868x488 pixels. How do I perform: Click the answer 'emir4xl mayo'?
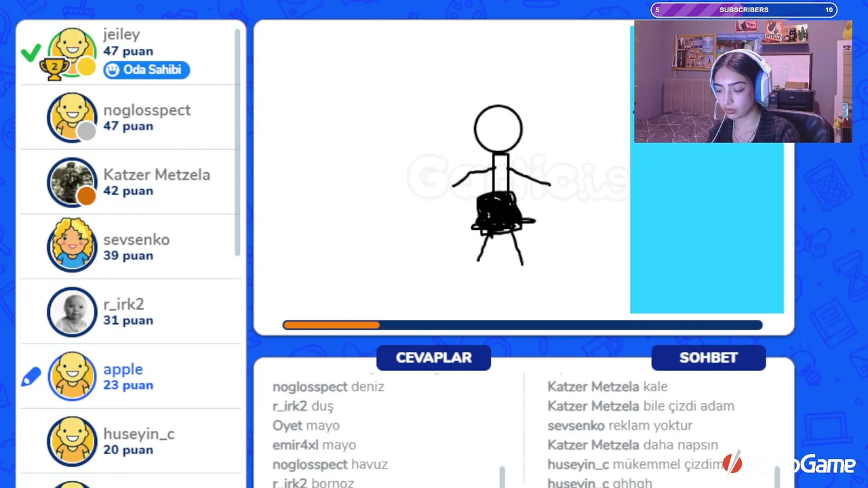pyautogui.click(x=314, y=445)
